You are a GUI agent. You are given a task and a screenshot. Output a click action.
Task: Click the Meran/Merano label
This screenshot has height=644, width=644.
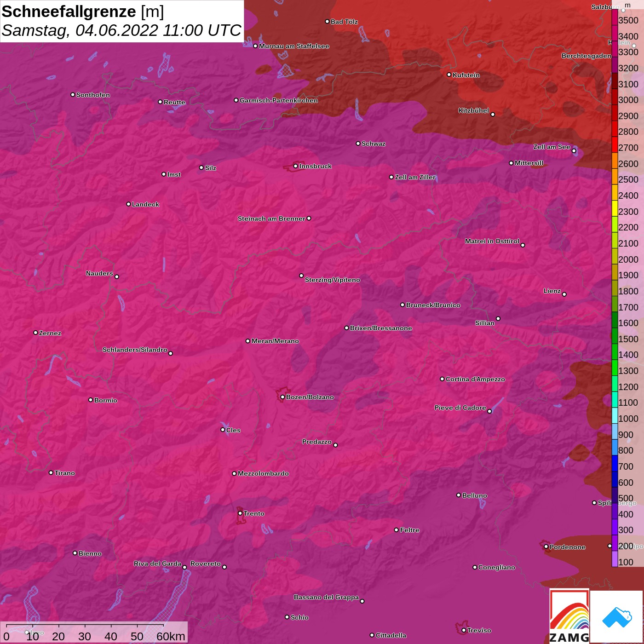click(x=275, y=341)
